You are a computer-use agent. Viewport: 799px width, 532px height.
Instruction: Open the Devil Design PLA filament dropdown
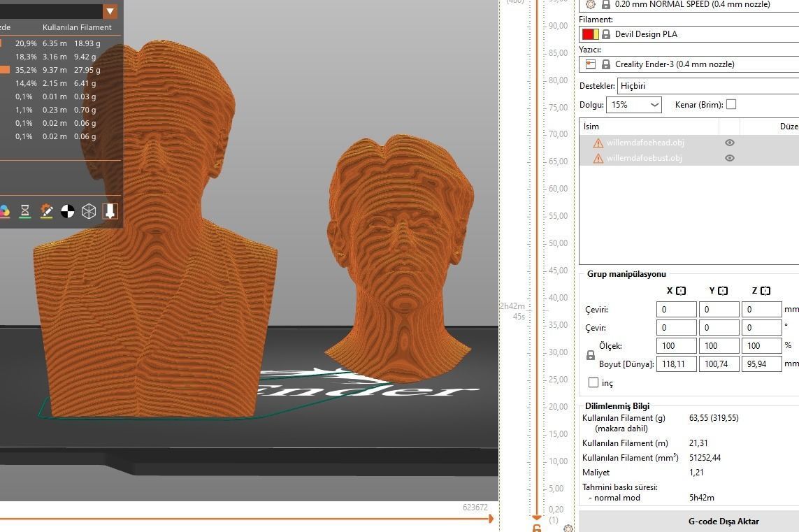[689, 34]
